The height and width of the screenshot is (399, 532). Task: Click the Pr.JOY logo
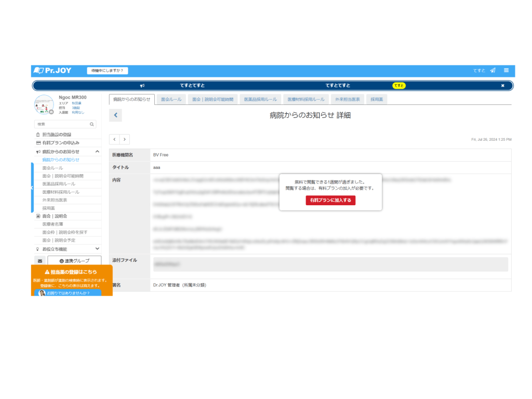(x=52, y=71)
